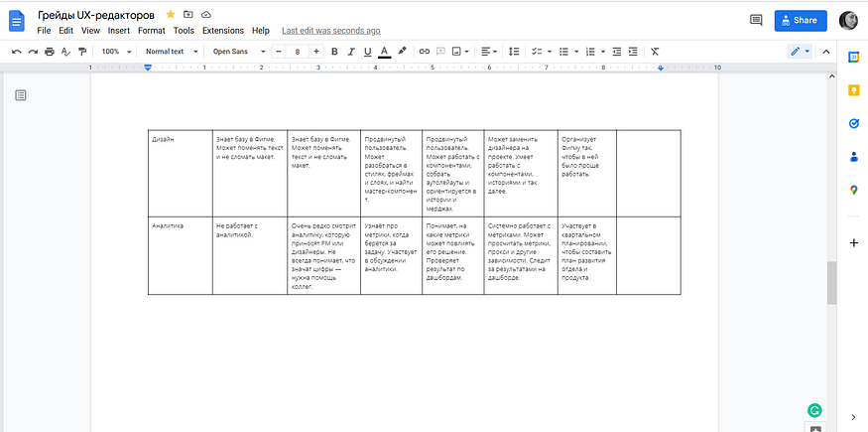Click the vertical scrollbar thumb
This screenshot has height=432, width=868.
point(831,283)
